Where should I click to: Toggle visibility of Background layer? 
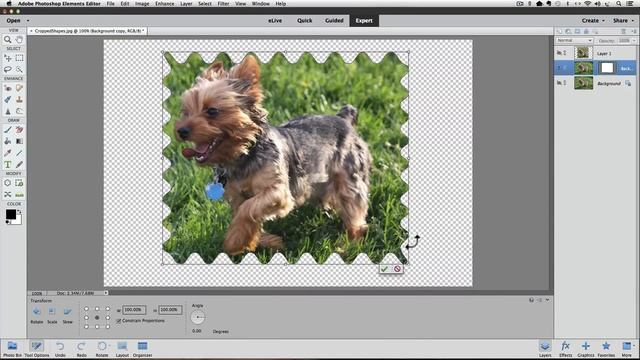559,83
